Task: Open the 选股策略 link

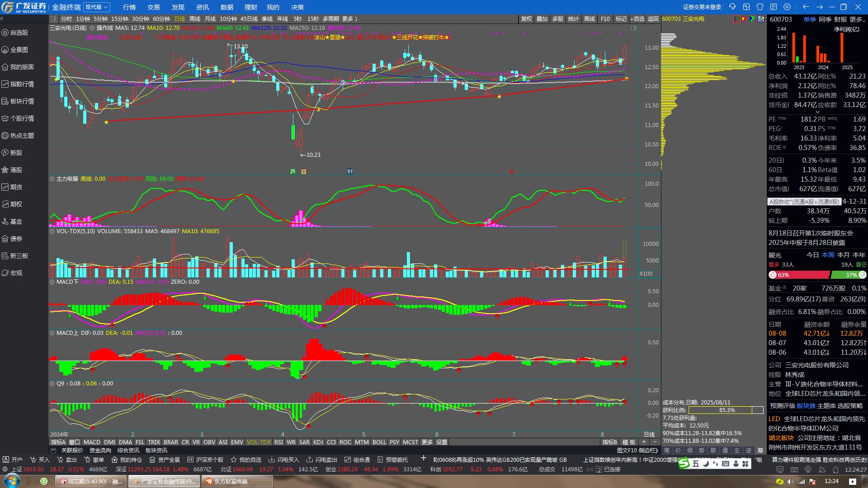Action: [x=850, y=406]
